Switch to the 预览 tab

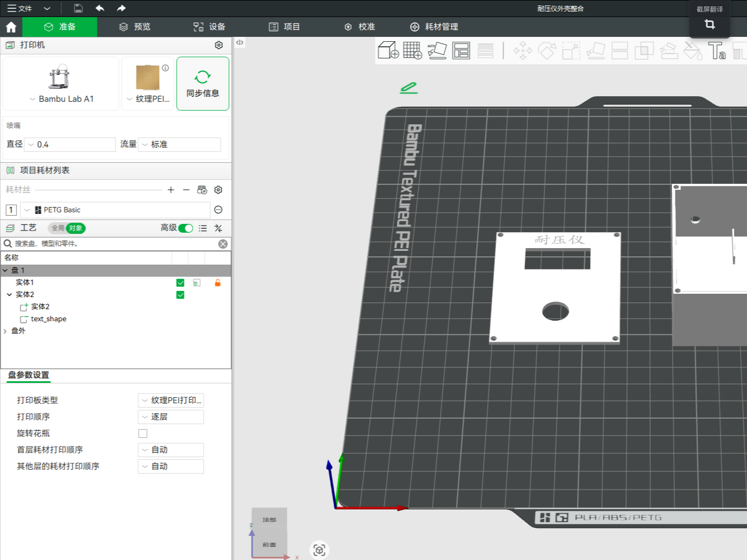pos(135,27)
